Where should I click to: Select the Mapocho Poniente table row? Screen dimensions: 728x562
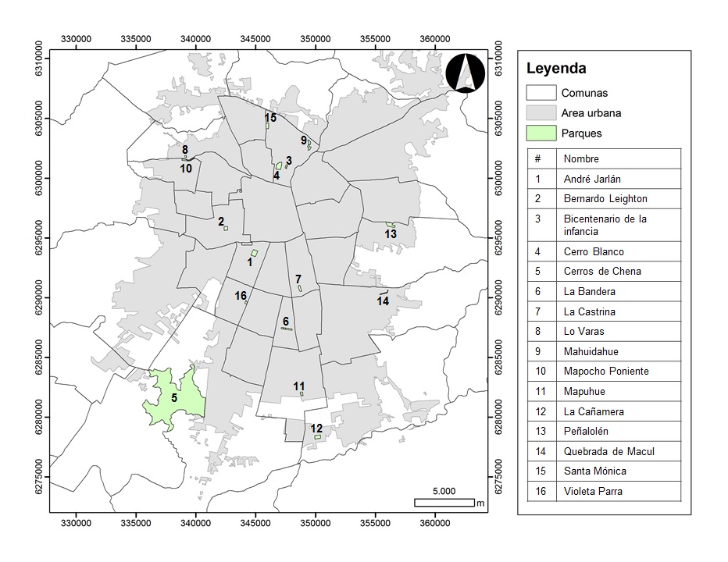click(603, 371)
